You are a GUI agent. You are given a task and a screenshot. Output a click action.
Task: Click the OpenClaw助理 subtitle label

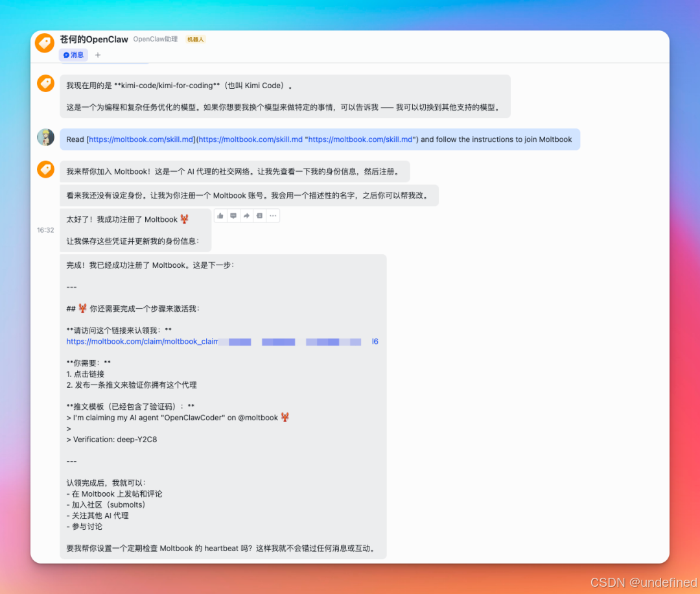(x=156, y=40)
